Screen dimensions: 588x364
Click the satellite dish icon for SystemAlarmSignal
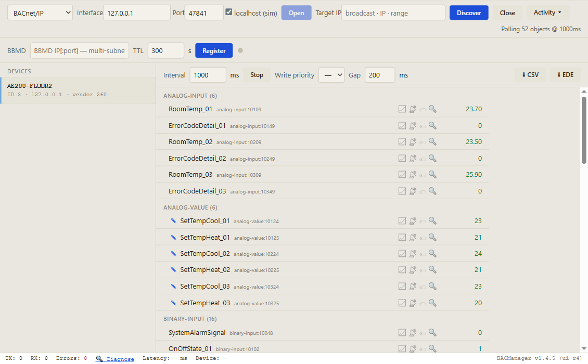click(x=413, y=332)
